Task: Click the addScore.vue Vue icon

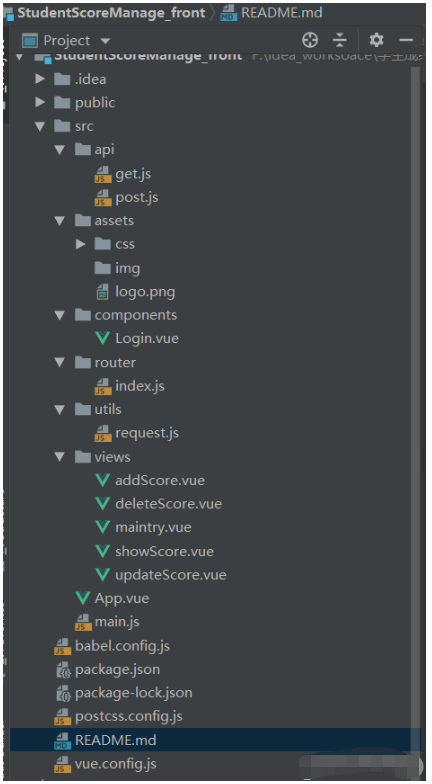Action: click(x=102, y=480)
